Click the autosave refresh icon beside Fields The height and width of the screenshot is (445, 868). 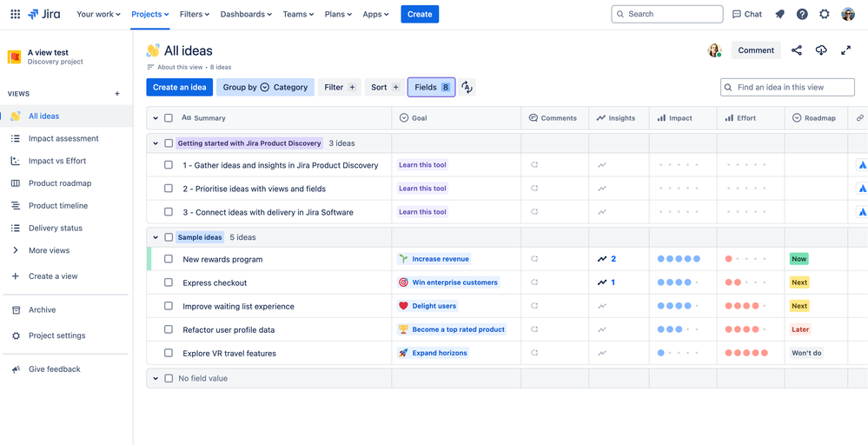pos(467,88)
